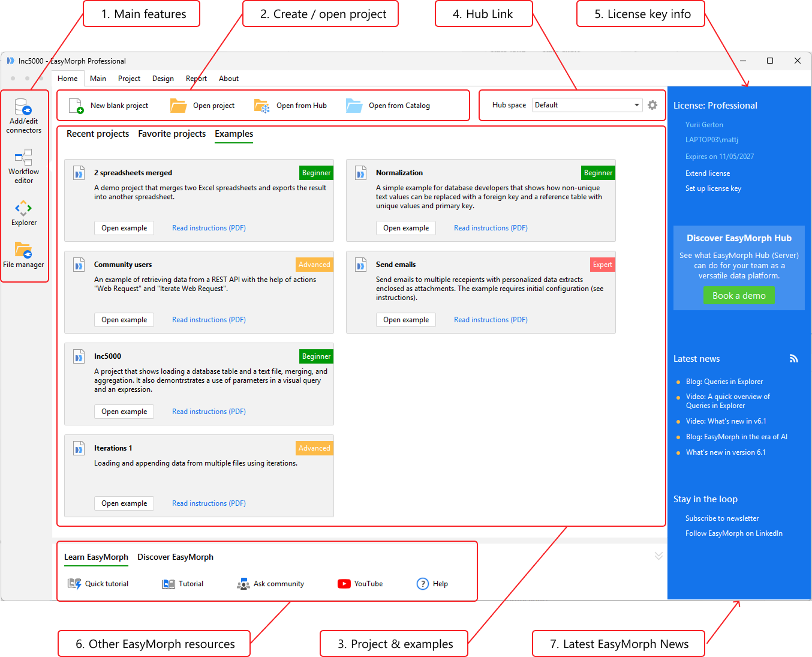Click the Normalization project file icon

tap(360, 173)
